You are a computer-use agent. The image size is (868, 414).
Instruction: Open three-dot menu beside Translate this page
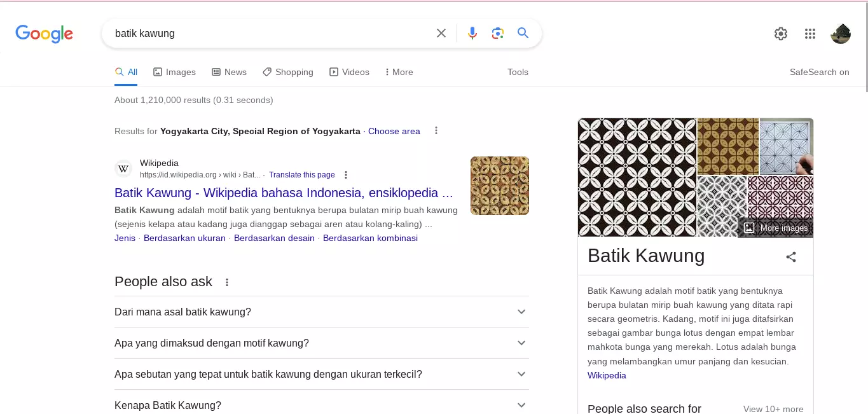tap(346, 175)
